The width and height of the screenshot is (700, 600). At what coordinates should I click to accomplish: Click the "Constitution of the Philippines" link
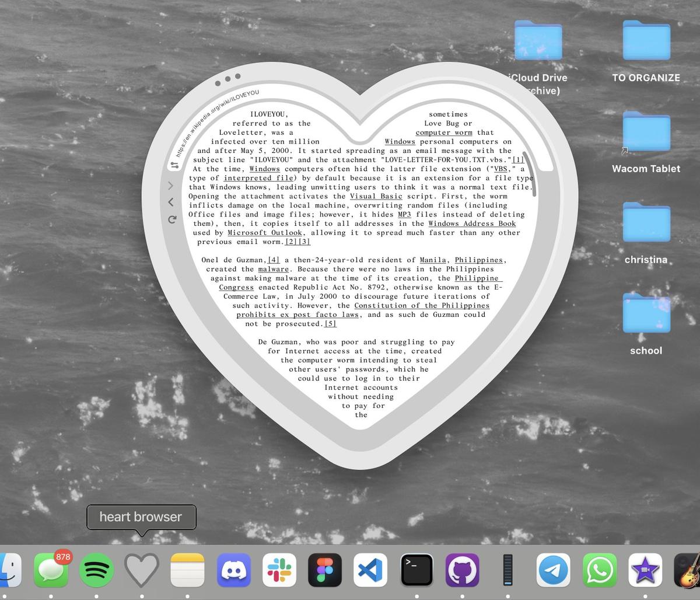tap(422, 305)
